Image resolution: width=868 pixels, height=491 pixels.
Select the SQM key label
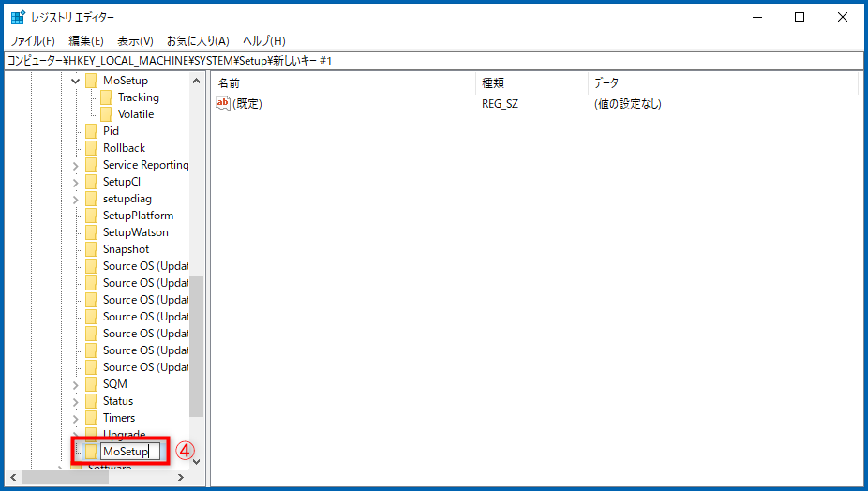point(115,384)
